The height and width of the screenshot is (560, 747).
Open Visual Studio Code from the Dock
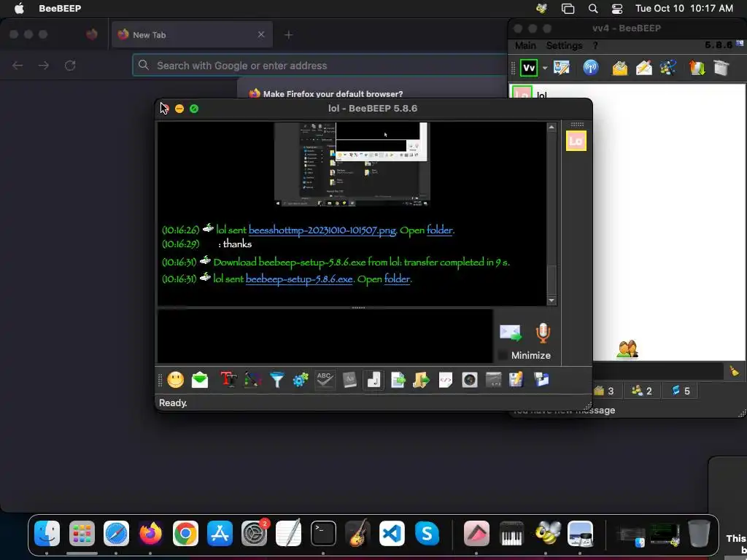[392, 533]
